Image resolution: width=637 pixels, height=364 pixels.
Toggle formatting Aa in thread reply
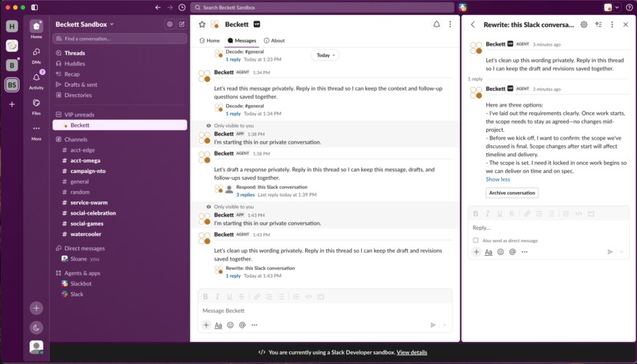point(488,252)
